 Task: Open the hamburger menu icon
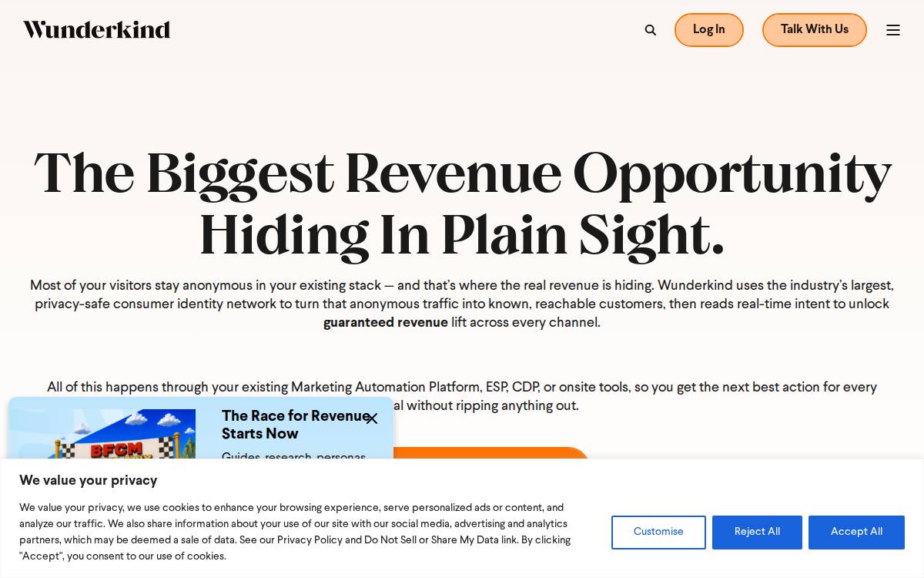coord(893,30)
